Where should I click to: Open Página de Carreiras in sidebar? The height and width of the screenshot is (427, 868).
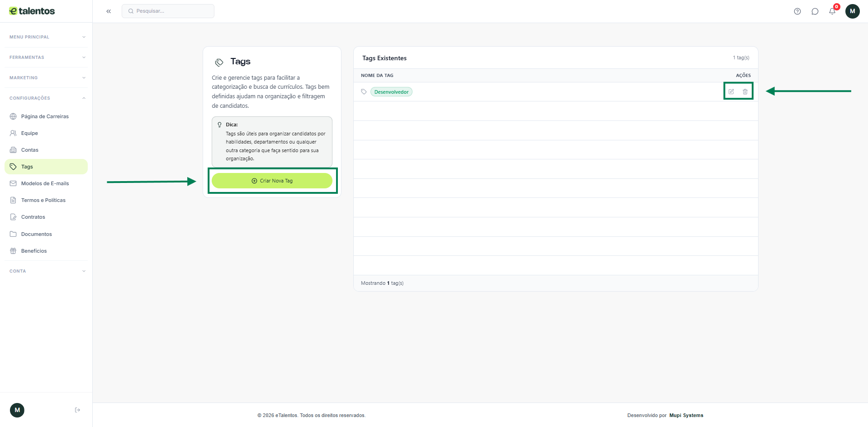pyautogui.click(x=45, y=116)
